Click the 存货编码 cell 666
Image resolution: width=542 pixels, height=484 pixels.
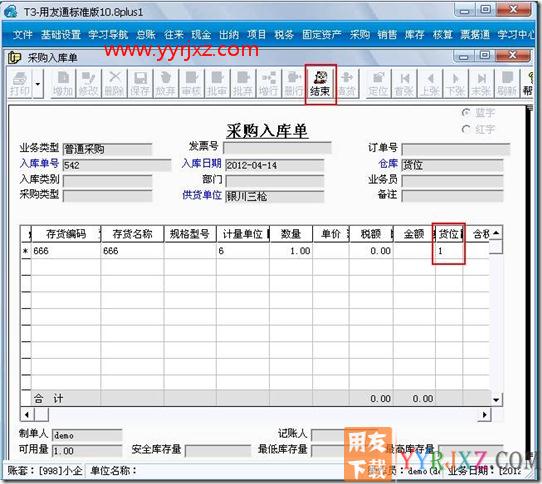66,251
